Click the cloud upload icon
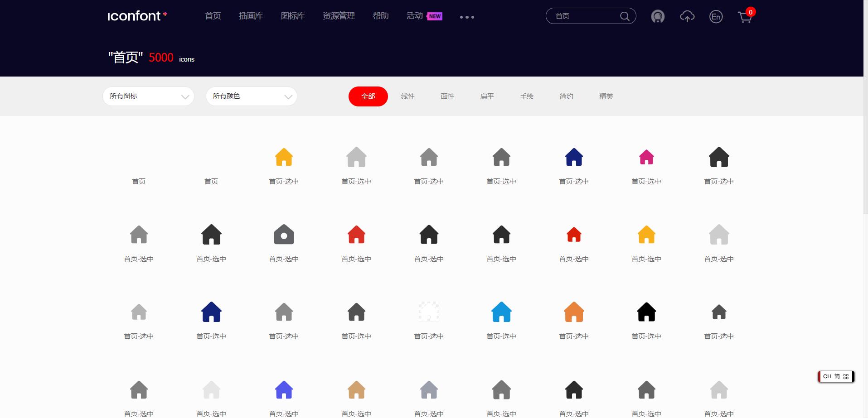This screenshot has height=418, width=868. tap(687, 16)
